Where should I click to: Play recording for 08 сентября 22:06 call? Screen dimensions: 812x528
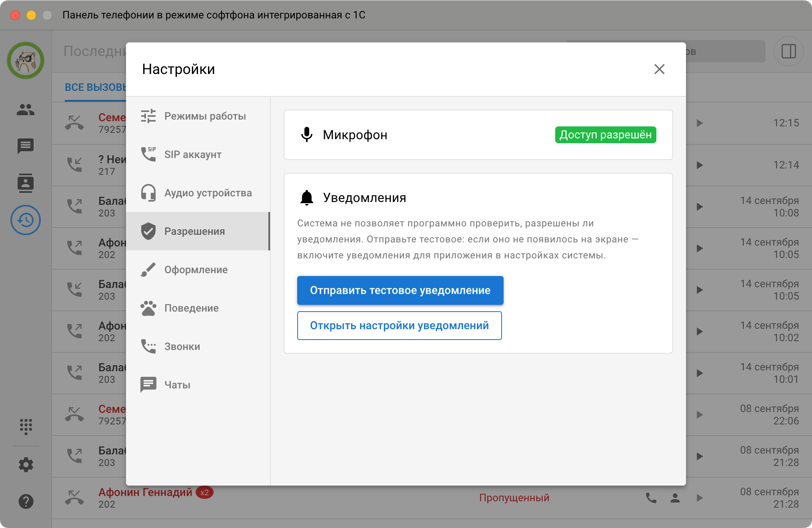700,415
